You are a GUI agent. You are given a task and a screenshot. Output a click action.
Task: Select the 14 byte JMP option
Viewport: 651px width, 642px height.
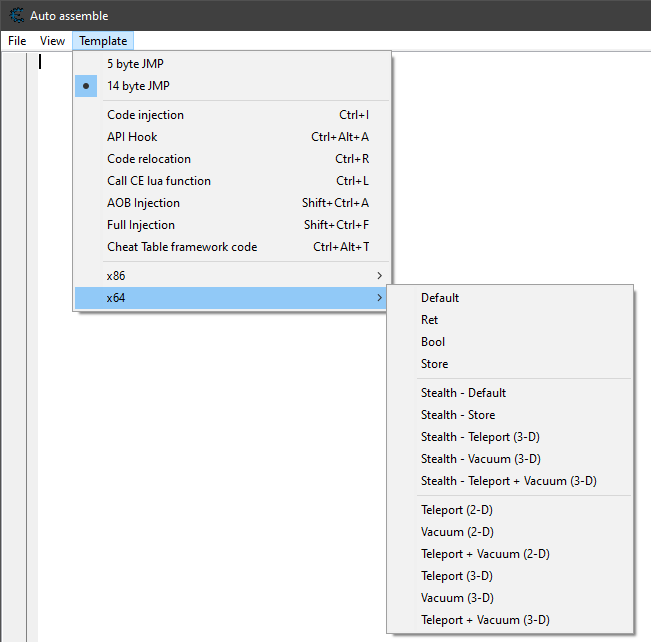tap(138, 86)
